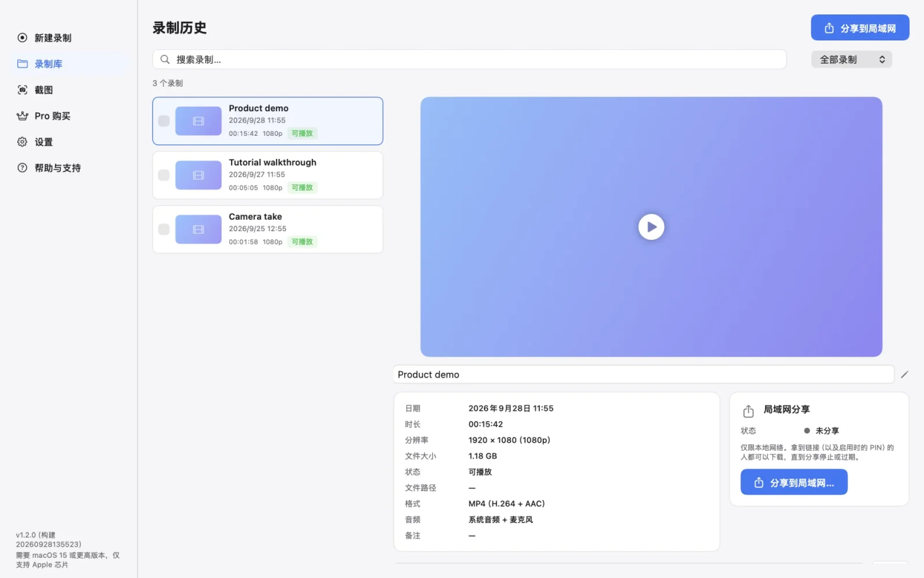The image size is (924, 578).
Task: Click the v1.2.0 version info text
Action: 48,540
